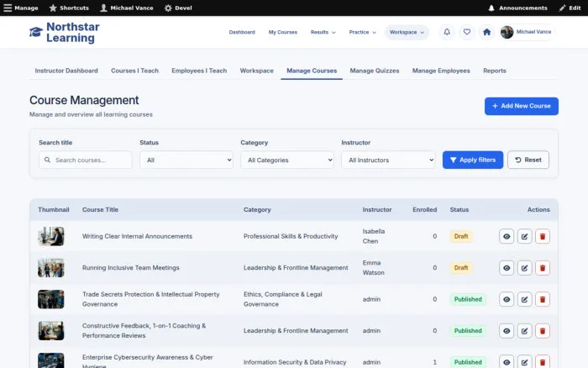Click Draft status of Writing Clear course

pyautogui.click(x=461, y=236)
